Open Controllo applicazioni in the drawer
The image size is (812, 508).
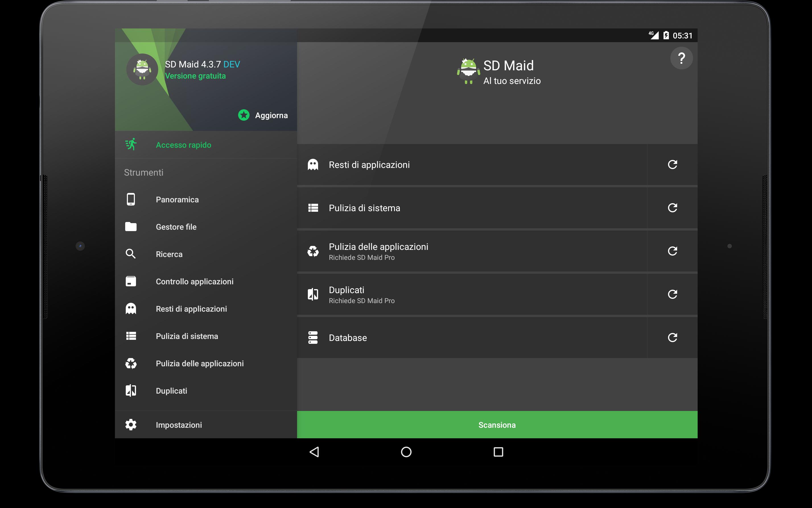206,281
